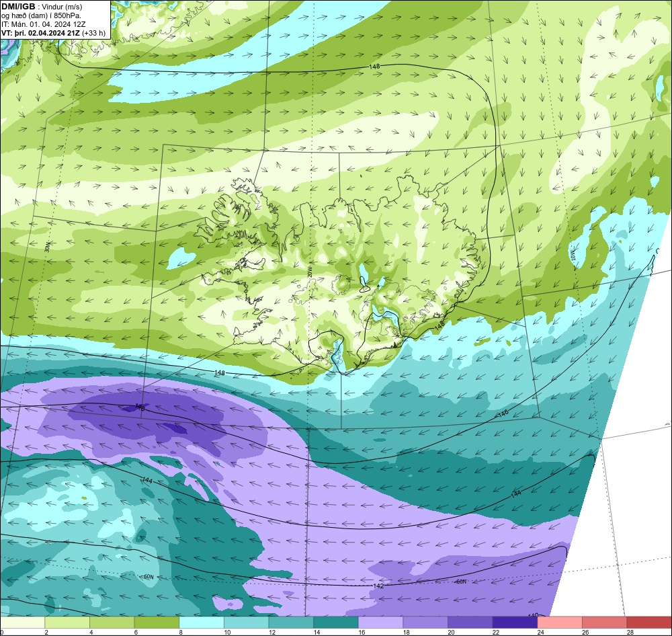Click the 'og hæð (dam) í 850hPa.' line
672x636 pixels.
pyautogui.click(x=41, y=16)
